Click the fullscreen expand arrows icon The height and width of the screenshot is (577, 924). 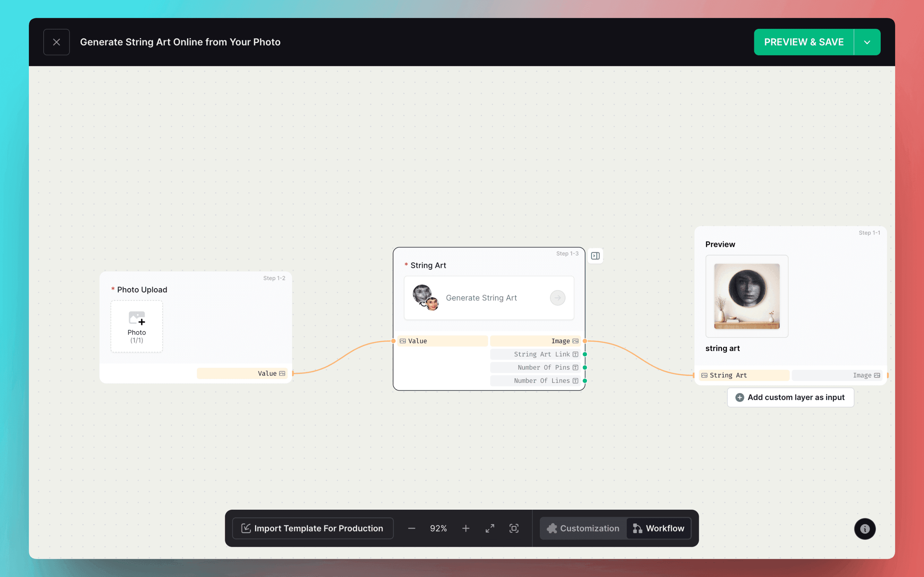pyautogui.click(x=490, y=529)
